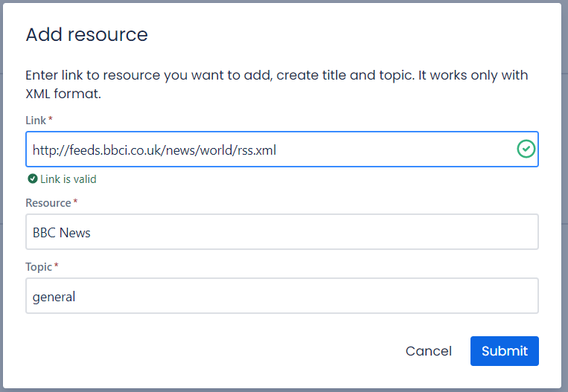Focus the Link input field
The width and height of the screenshot is (568, 392).
268,150
